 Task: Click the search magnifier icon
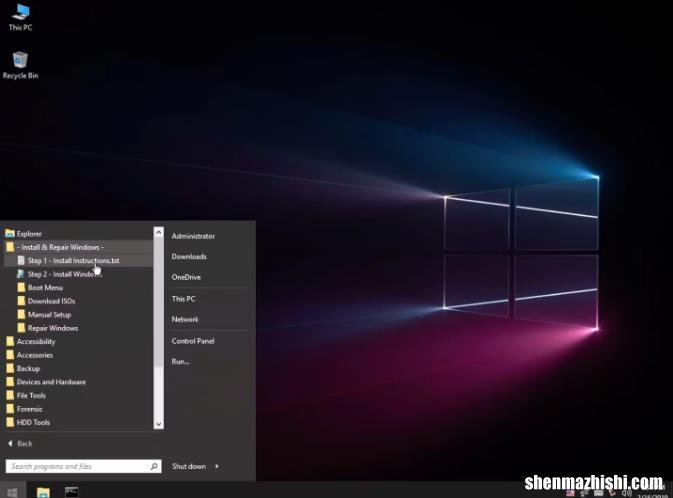click(x=154, y=466)
